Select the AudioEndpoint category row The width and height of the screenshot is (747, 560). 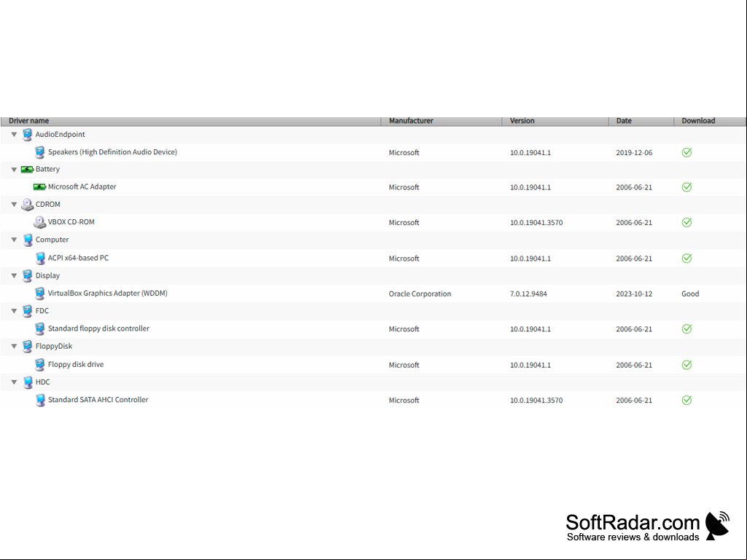[x=373, y=135]
